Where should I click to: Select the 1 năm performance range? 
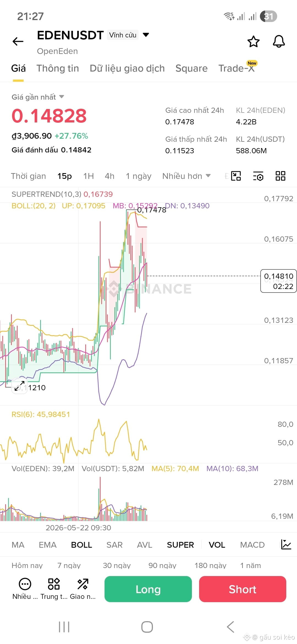pyautogui.click(x=251, y=565)
